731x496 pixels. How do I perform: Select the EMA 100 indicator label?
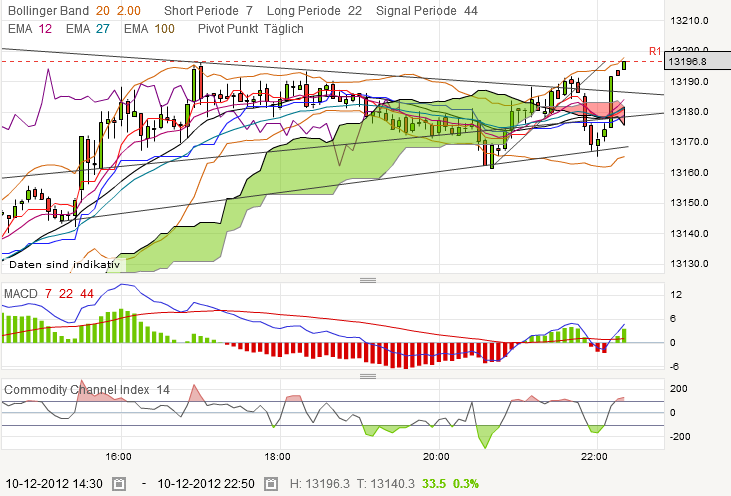point(149,29)
